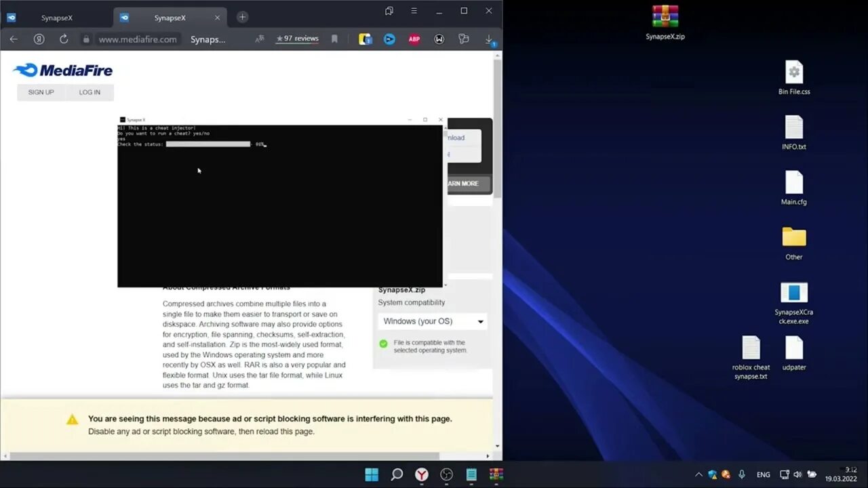Reload the MediaFire page

pos(64,39)
